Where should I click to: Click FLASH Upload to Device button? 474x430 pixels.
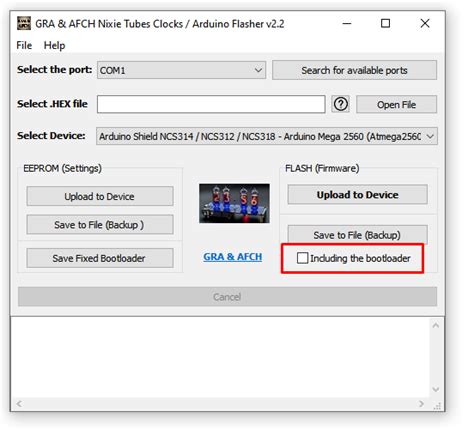[x=357, y=195]
